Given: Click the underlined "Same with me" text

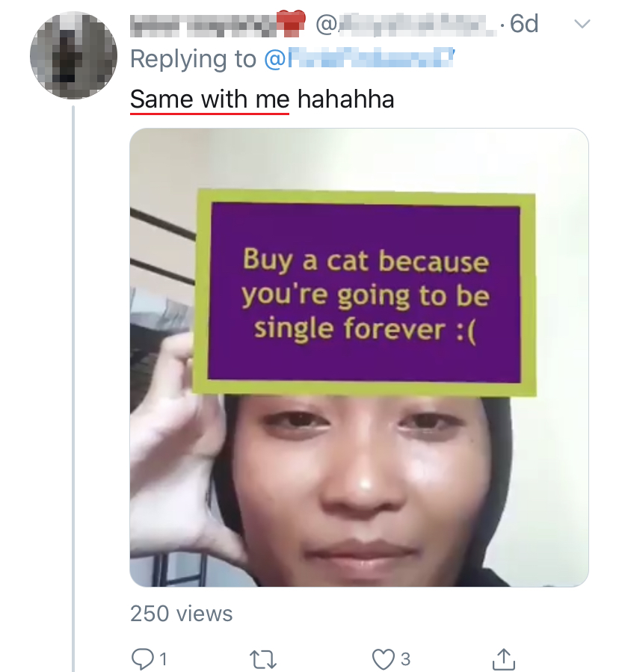Looking at the screenshot, I should pyautogui.click(x=209, y=99).
